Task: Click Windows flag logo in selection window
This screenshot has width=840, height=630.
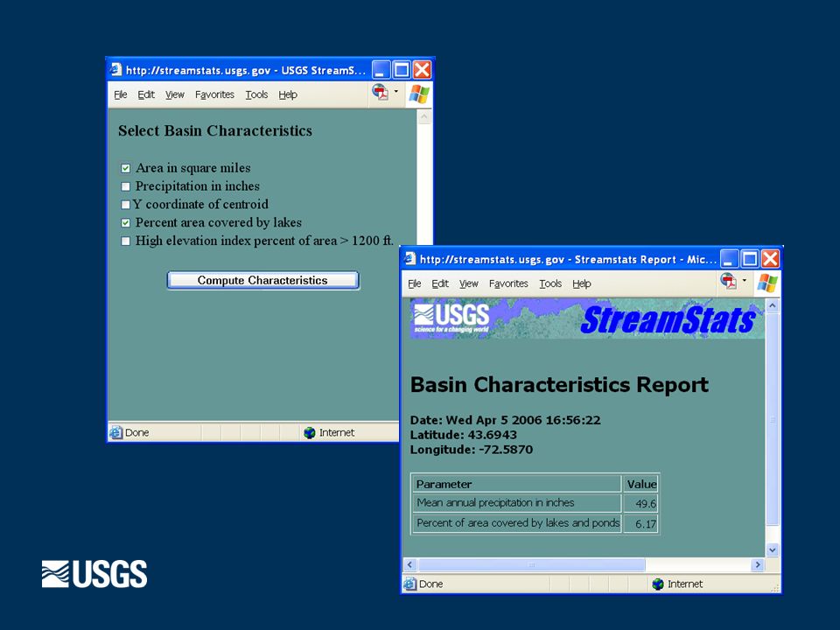Action: pos(419,94)
